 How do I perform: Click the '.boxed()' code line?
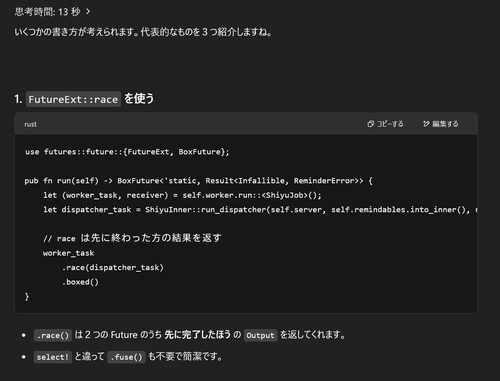click(x=80, y=282)
